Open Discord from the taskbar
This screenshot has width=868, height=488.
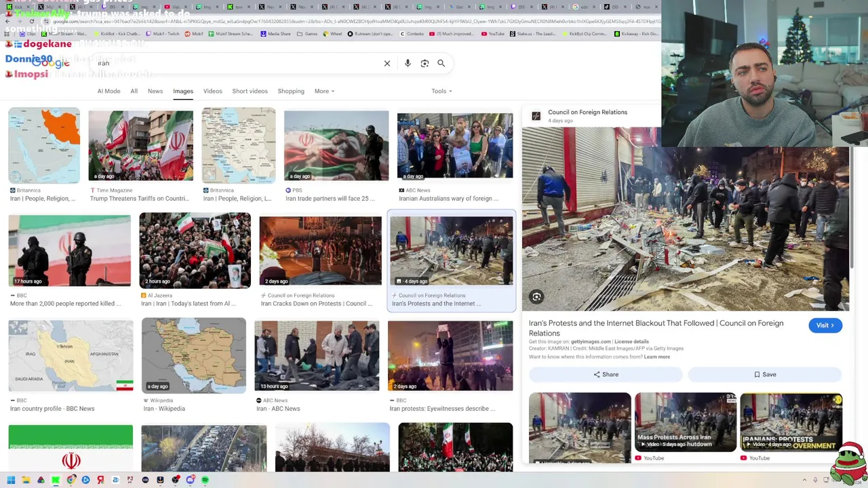191,480
